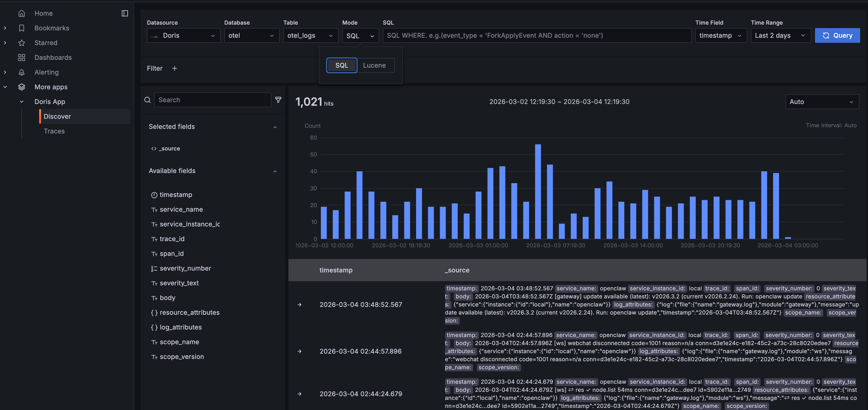Click the search magnifier icon
868x410 pixels.
pos(147,100)
